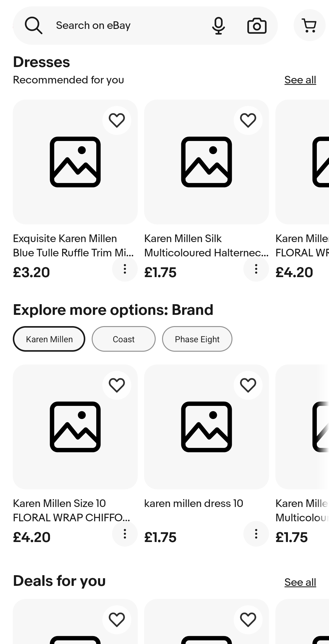329x644 pixels.
Task: Open more options for 'karen millen dress 10'
Action: [256, 534]
